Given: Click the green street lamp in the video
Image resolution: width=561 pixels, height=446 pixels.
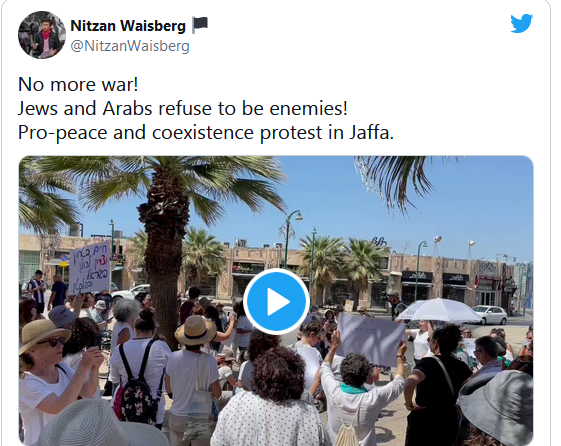Looking at the screenshot, I should [291, 238].
